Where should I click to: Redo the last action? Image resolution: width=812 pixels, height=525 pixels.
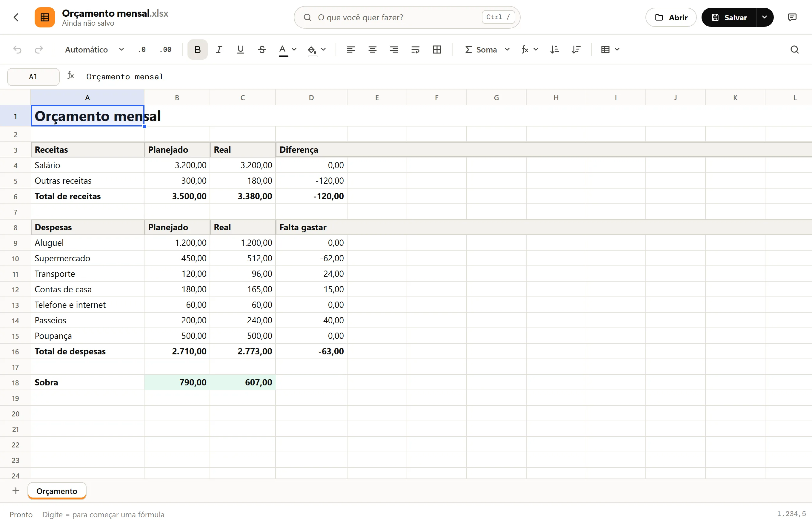[39, 50]
